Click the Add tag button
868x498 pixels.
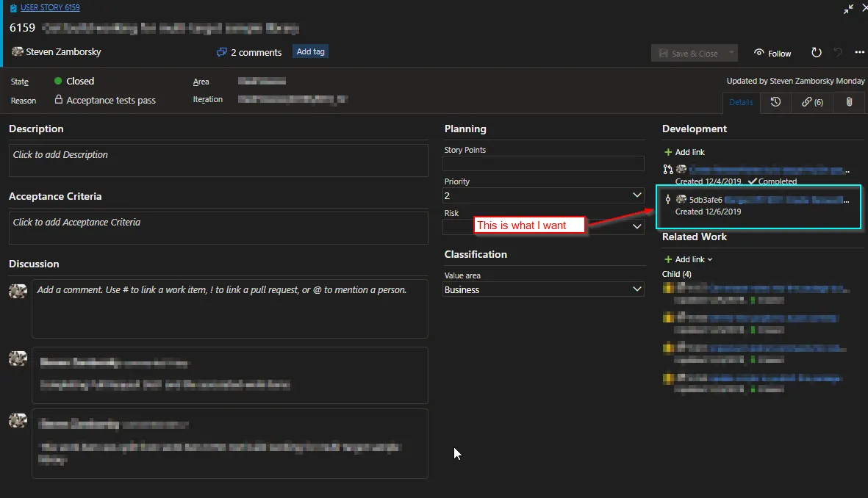point(310,52)
